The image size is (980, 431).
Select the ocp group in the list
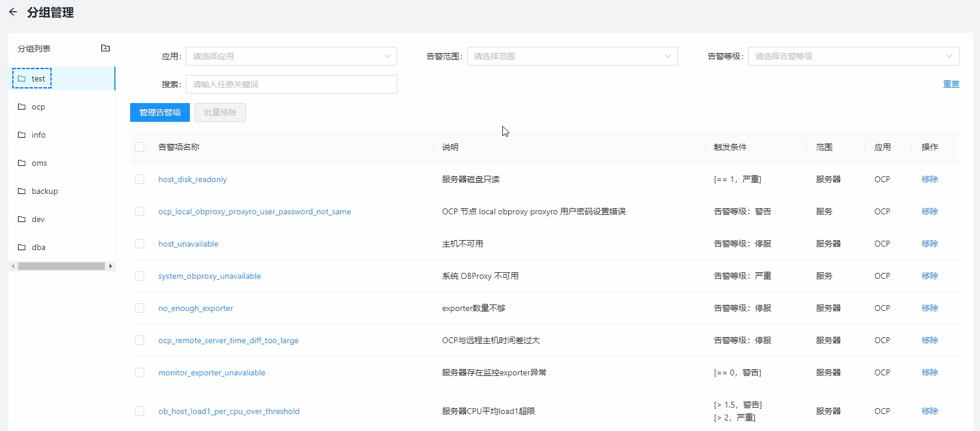click(62, 107)
